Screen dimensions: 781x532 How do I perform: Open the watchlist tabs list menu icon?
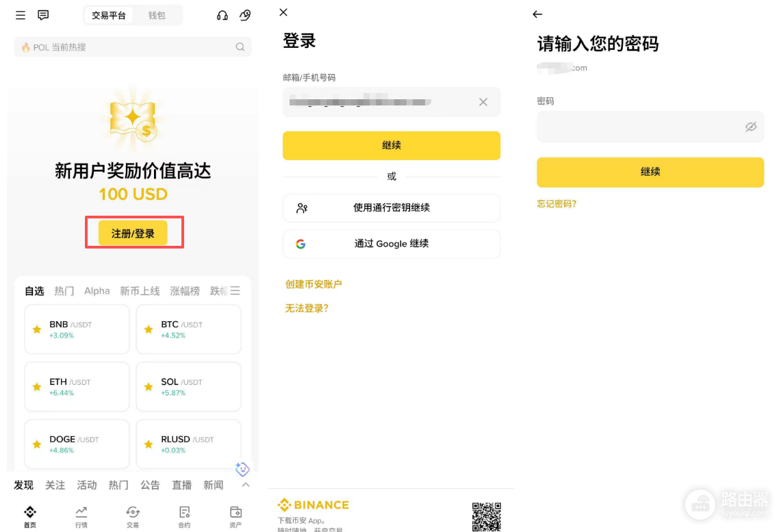[x=235, y=290]
